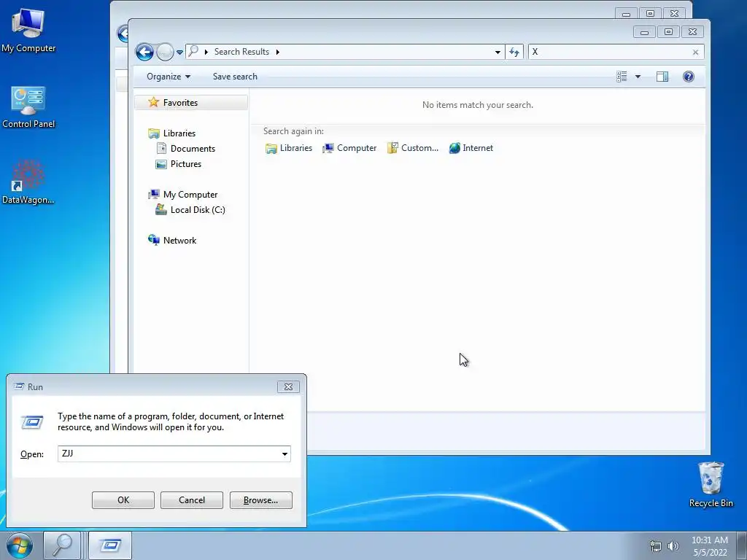The image size is (747, 560).
Task: Search again in Custom location
Action: pyautogui.click(x=413, y=148)
